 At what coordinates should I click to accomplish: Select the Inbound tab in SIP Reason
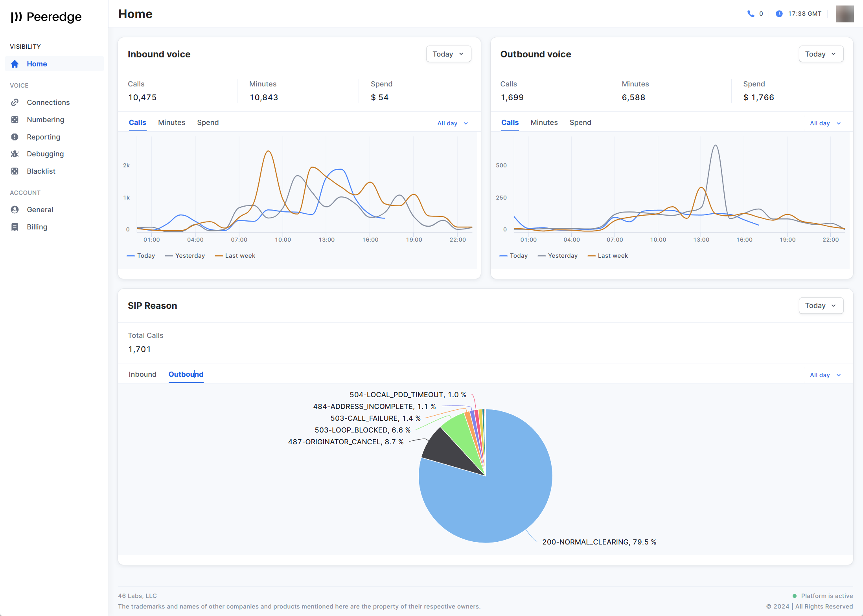(142, 374)
